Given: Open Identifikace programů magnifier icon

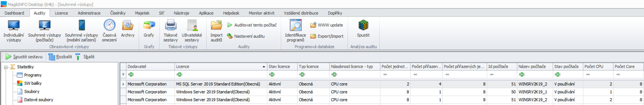Looking at the screenshot, I should [295, 25].
